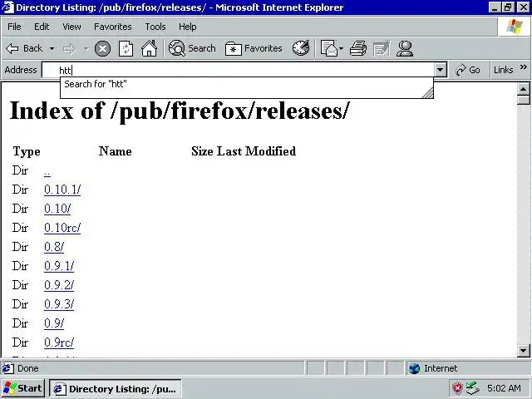This screenshot has height=399, width=532.
Task: Click the IE icon in the title bar
Action: point(7,7)
